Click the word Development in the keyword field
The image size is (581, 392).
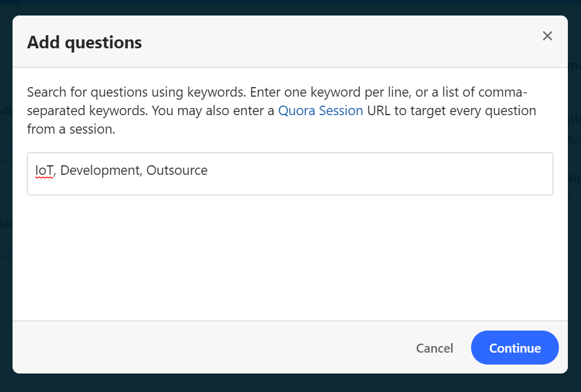(100, 171)
